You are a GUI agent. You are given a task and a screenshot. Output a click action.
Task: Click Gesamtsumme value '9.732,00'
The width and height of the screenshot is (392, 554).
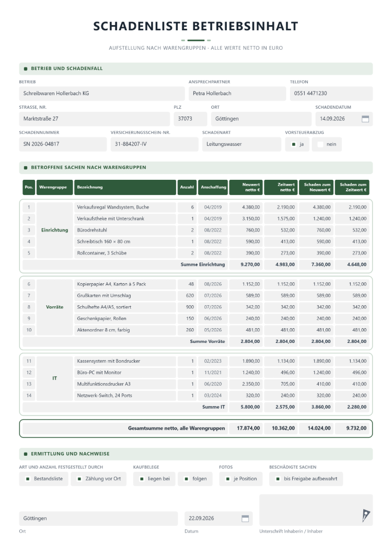coord(352,428)
